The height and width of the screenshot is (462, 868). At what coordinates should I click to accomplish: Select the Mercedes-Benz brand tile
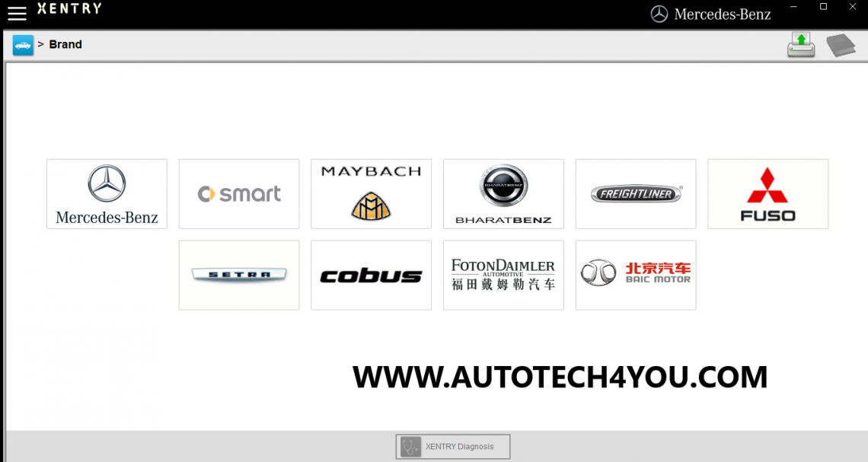pos(107,193)
